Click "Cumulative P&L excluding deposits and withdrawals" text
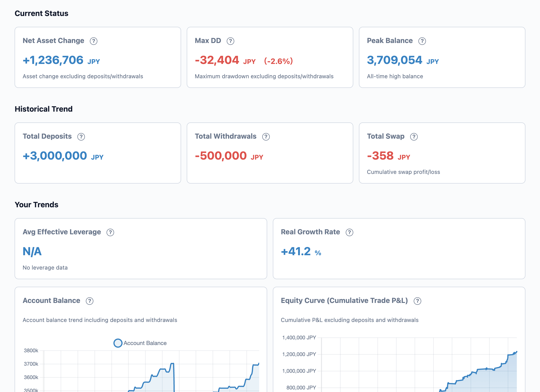Viewport: 540px width, 392px height. tap(349, 320)
